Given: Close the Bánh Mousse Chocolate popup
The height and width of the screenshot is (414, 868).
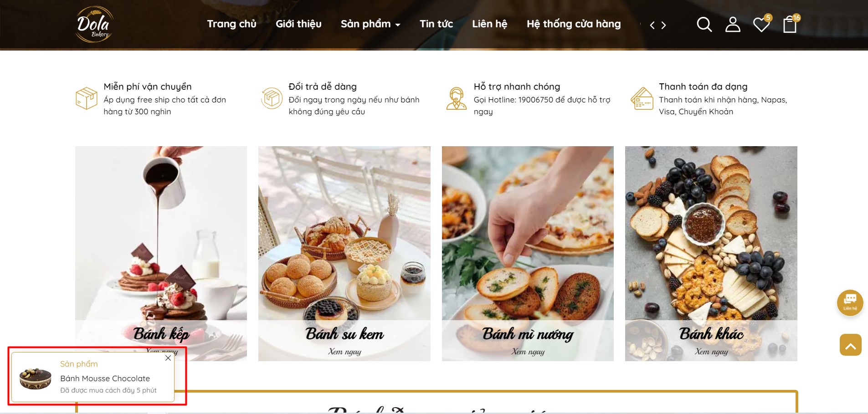Looking at the screenshot, I should coord(168,358).
